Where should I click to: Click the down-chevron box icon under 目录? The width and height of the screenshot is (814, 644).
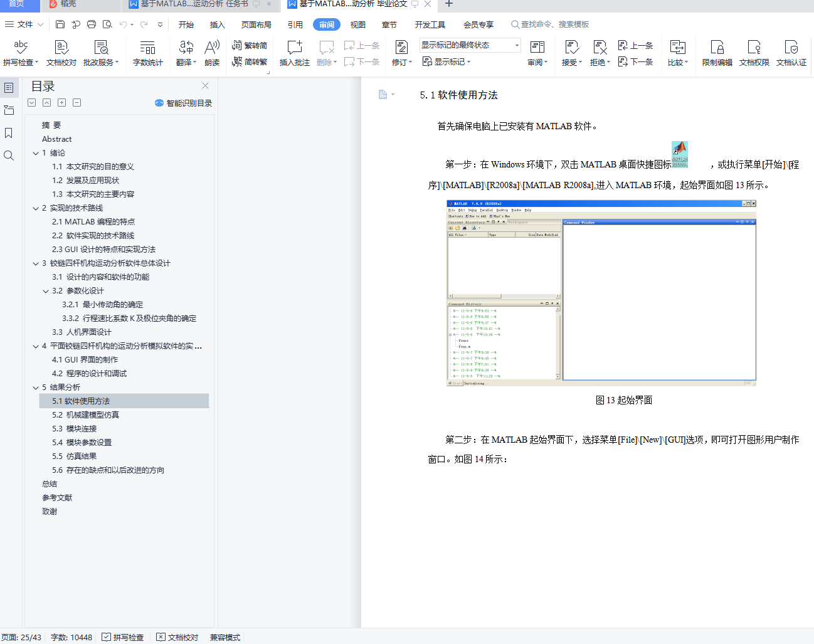point(32,103)
